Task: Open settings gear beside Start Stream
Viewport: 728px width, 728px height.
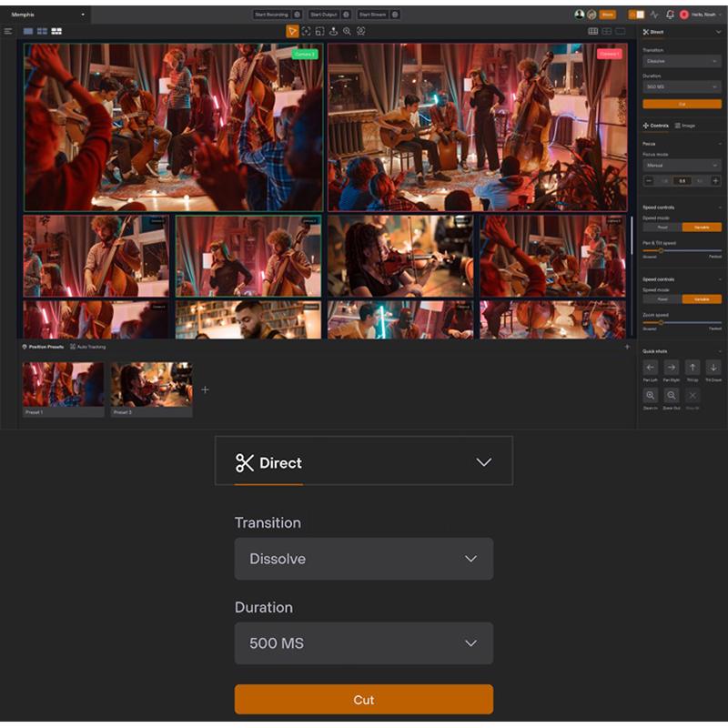Action: (395, 15)
